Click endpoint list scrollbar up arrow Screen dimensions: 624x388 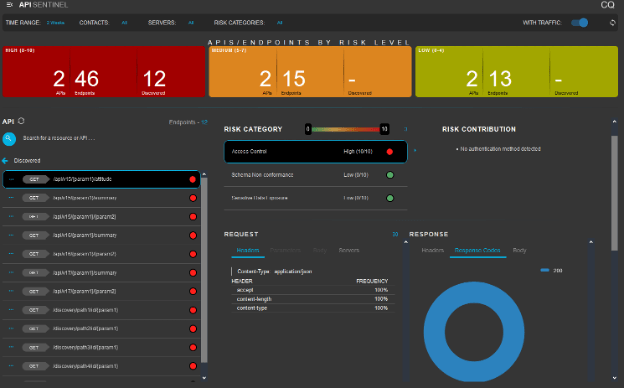pyautogui.click(x=204, y=174)
